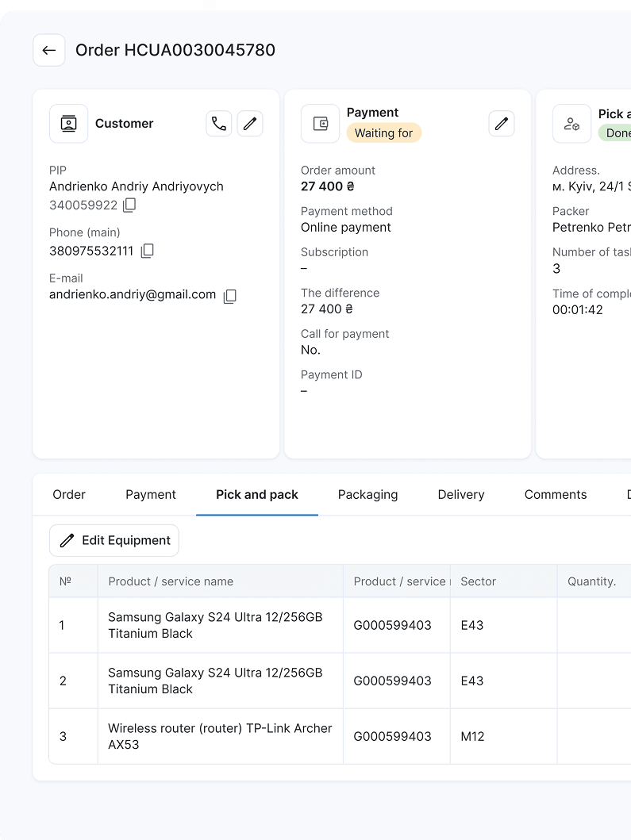Click the Edit Equipment button

click(x=114, y=540)
